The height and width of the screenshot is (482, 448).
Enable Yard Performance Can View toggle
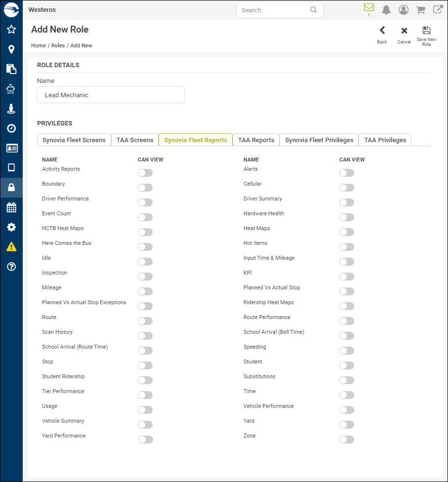[x=145, y=440]
